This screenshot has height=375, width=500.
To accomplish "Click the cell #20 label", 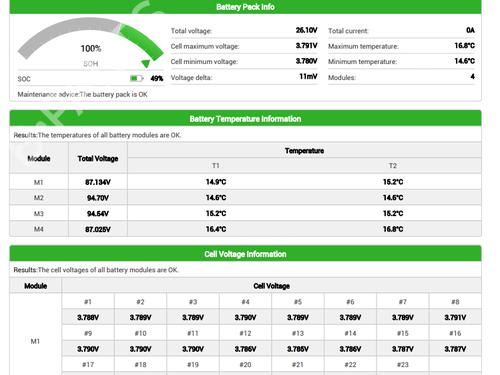I will pyautogui.click(x=245, y=365).
